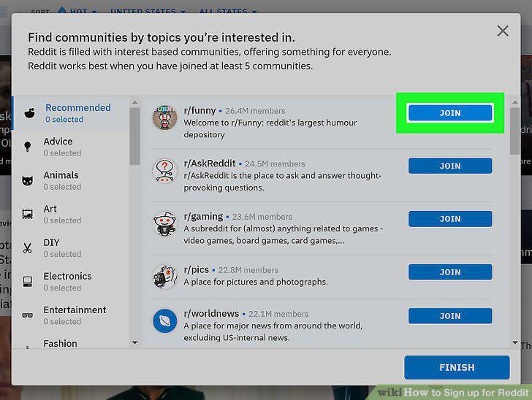Viewport: 532px width, 400px height.
Task: Click the Entertainment glasses icon
Action: coord(28,315)
